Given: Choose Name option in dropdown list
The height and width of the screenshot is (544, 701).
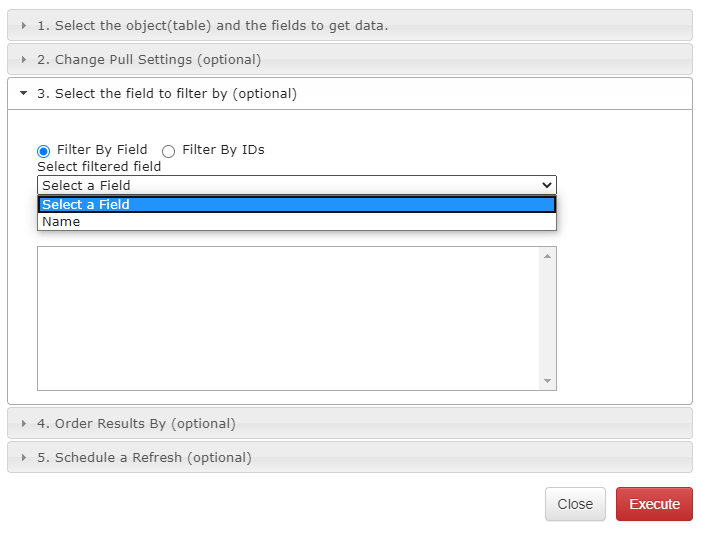Looking at the screenshot, I should 297,222.
